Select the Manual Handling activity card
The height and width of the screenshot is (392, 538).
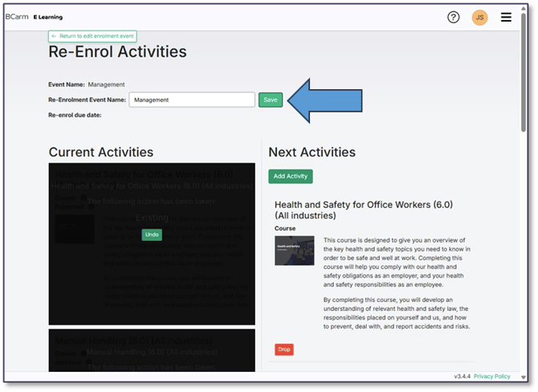click(x=152, y=349)
